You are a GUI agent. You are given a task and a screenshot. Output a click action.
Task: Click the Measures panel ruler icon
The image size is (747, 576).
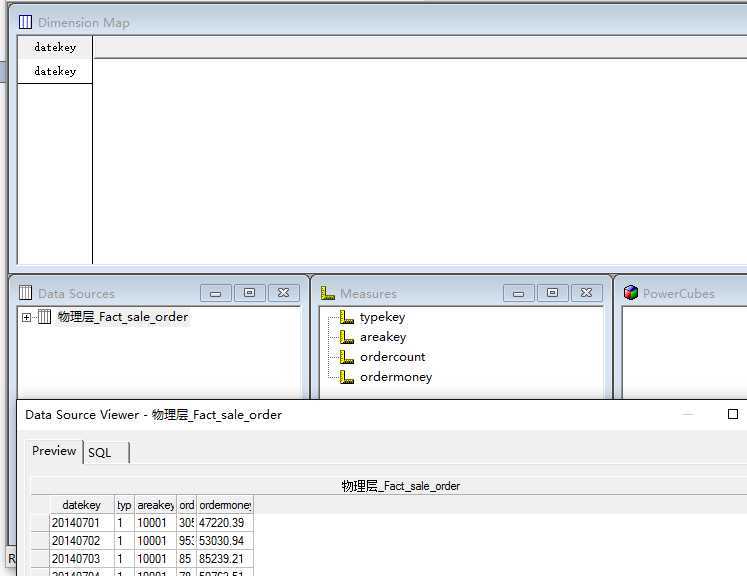click(x=328, y=293)
